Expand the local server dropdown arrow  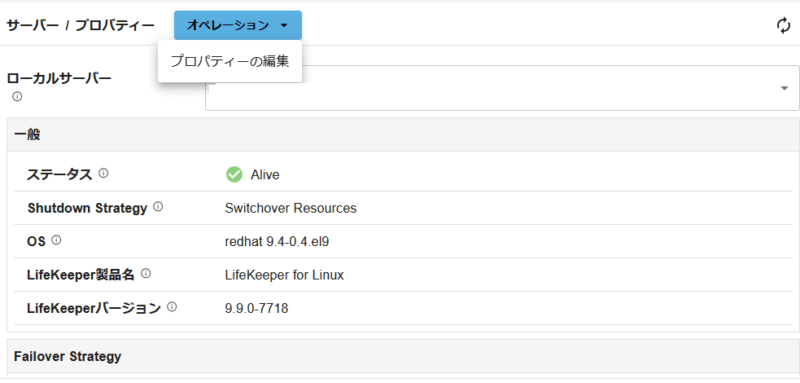[784, 88]
